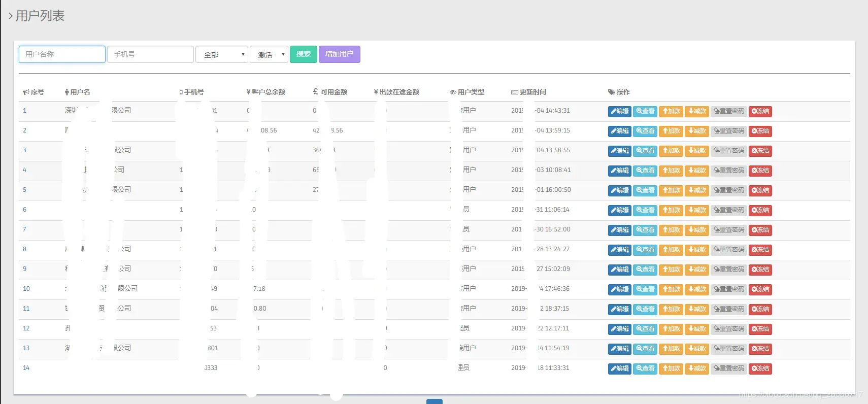Viewport: 868px width, 404px height.
Task: View details of row 1 user
Action: coord(645,111)
